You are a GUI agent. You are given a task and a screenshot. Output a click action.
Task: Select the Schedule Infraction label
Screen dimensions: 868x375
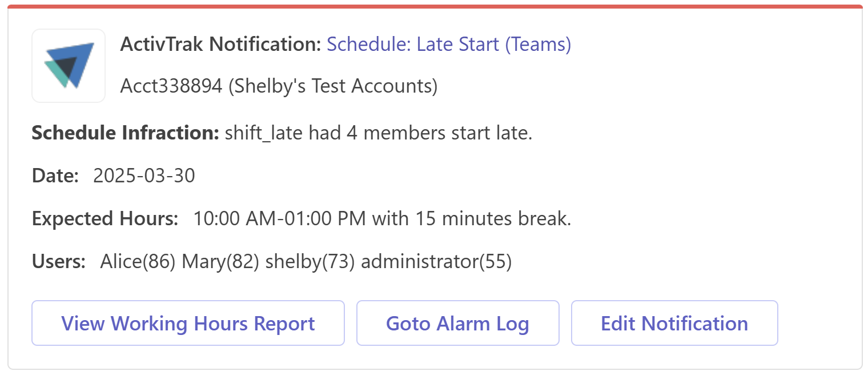[126, 133]
